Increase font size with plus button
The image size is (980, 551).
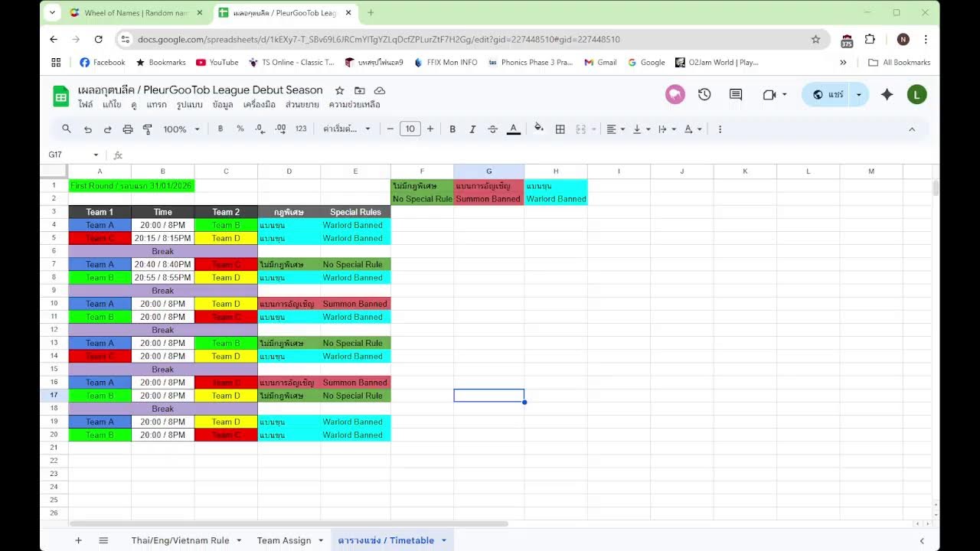tap(430, 129)
